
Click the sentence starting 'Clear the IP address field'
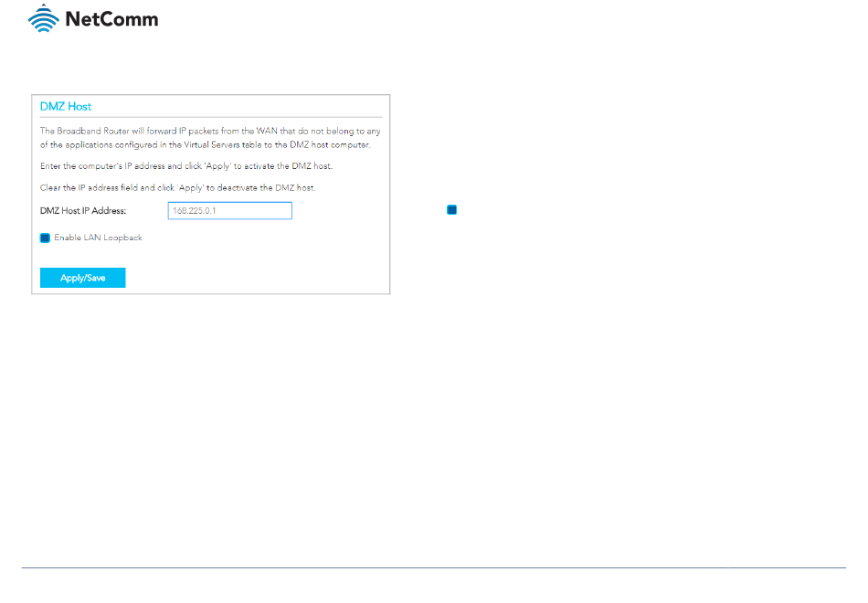177,187
